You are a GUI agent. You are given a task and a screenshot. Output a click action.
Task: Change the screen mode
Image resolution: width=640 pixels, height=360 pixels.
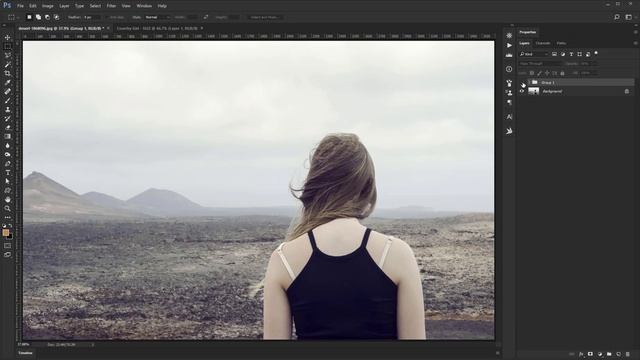pyautogui.click(x=7, y=255)
